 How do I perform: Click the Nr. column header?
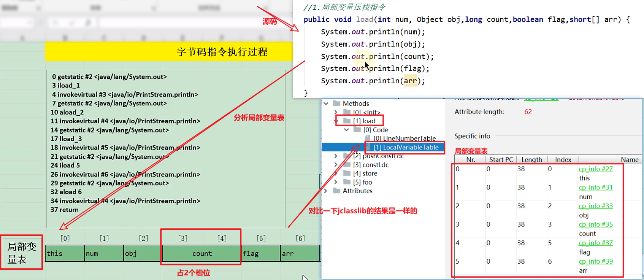471,160
